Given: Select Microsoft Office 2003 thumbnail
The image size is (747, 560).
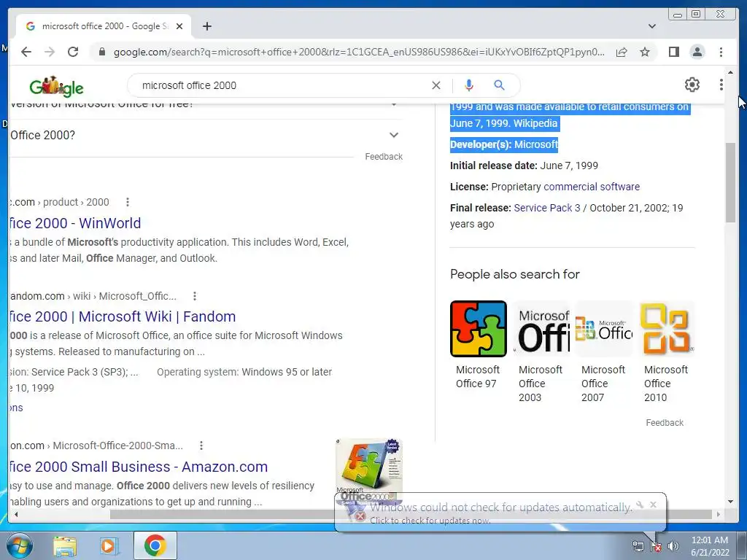Looking at the screenshot, I should [x=541, y=329].
